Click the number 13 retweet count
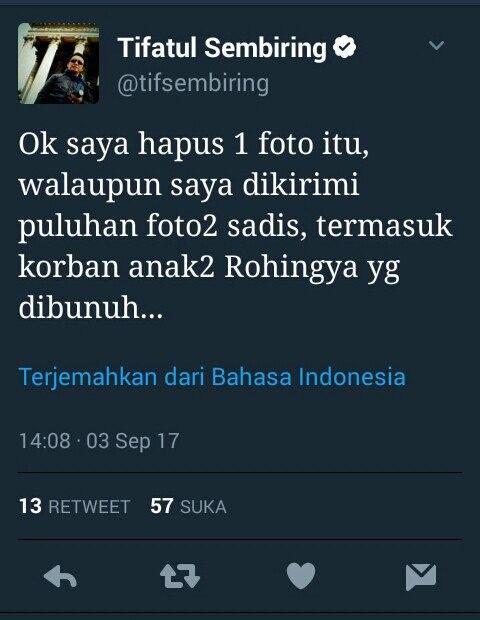This screenshot has width=480, height=620. (x=30, y=506)
